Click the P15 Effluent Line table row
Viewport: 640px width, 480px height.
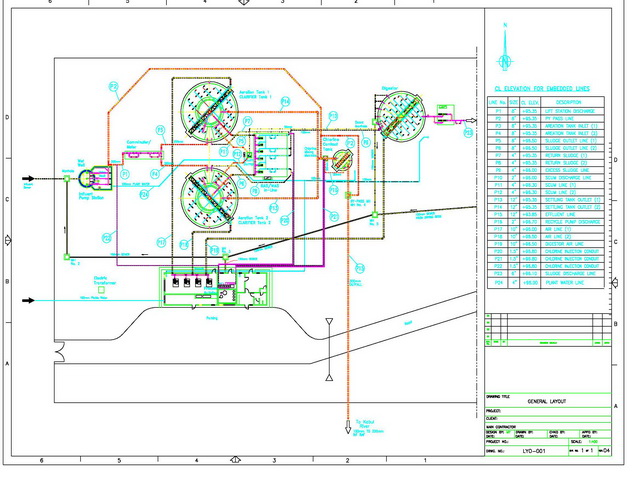[x=546, y=216]
